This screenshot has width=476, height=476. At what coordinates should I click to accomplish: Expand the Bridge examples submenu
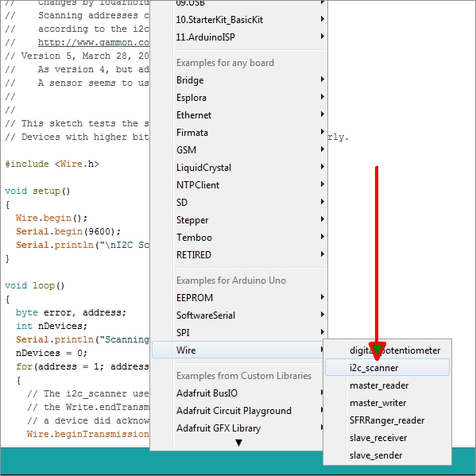click(x=238, y=80)
